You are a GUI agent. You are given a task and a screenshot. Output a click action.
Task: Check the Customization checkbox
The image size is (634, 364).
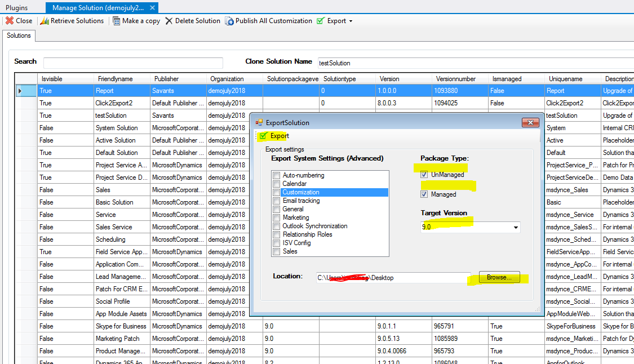tap(277, 193)
